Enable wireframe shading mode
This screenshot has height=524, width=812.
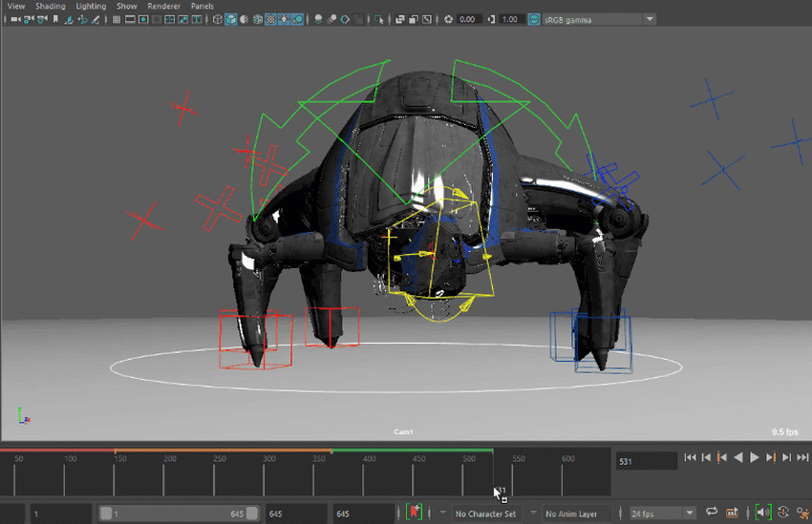coord(218,19)
